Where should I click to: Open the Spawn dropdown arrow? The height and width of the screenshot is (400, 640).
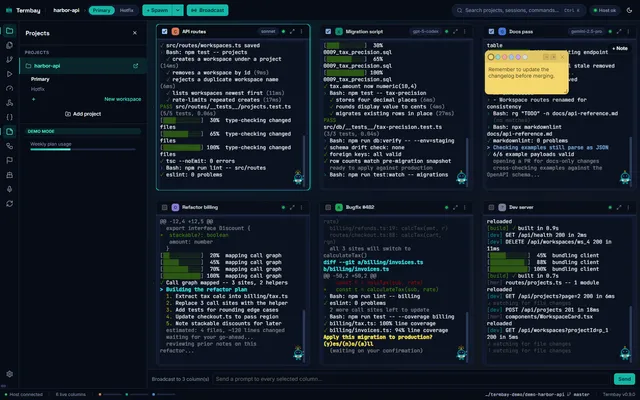pos(178,10)
